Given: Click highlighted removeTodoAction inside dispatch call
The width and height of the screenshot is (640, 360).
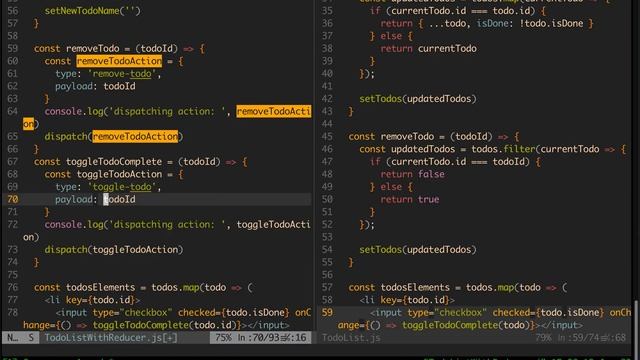Looking at the screenshot, I should point(135,136).
